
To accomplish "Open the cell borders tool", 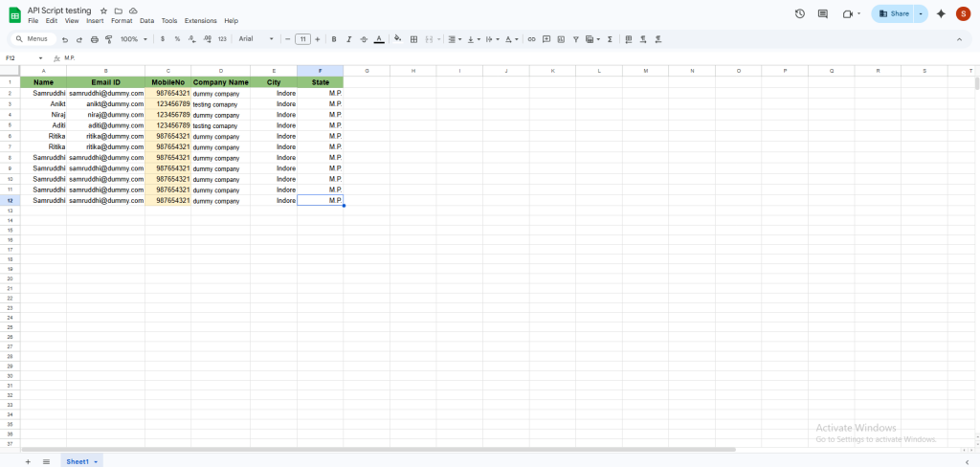I will tap(413, 39).
